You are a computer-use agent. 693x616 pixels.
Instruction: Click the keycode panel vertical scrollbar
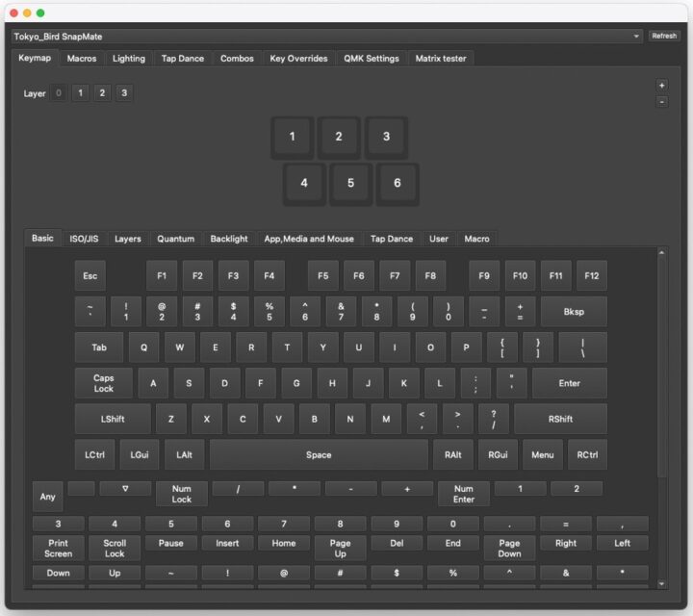coord(661,414)
